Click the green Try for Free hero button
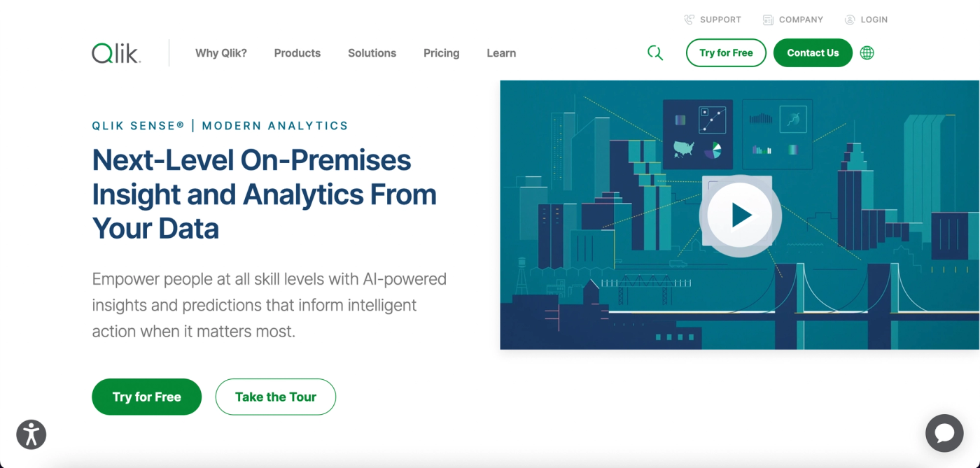The image size is (980, 468). [146, 397]
